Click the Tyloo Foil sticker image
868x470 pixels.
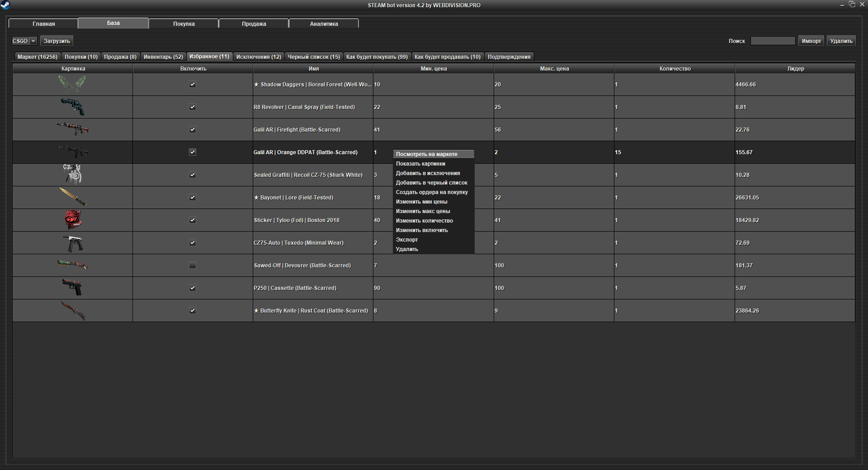[72, 220]
